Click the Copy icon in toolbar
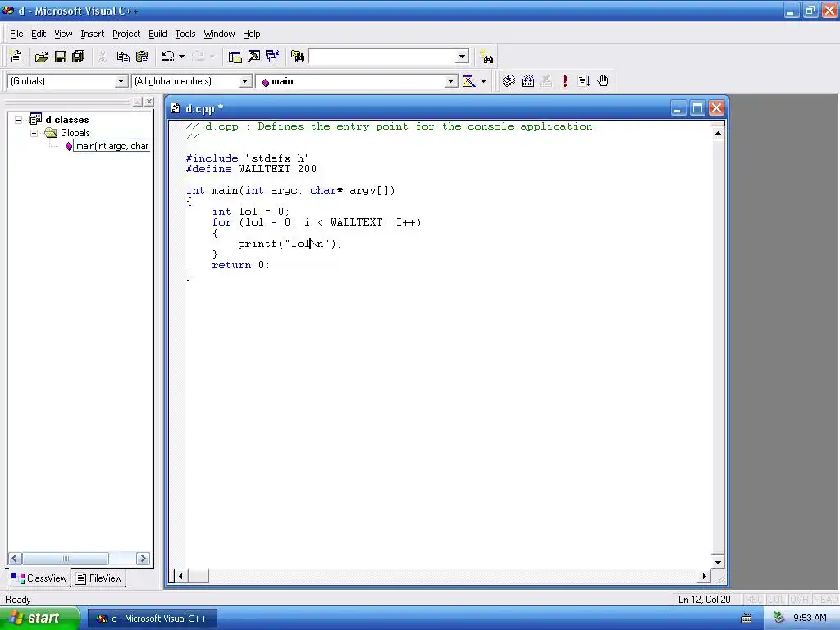Screen dimensions: 840x630 [123, 57]
